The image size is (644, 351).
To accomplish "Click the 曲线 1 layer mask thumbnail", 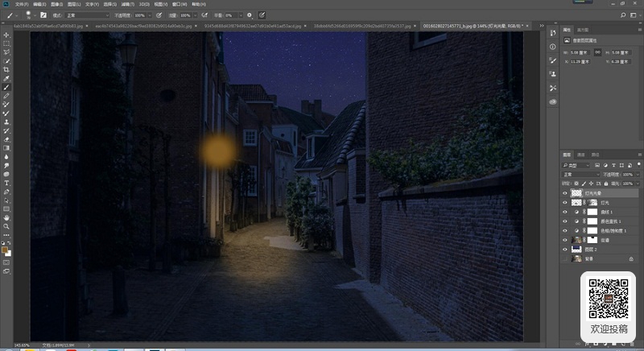I will pos(592,212).
